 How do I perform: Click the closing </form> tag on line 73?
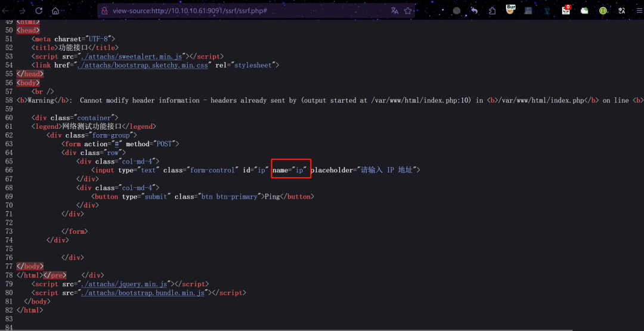(75, 231)
